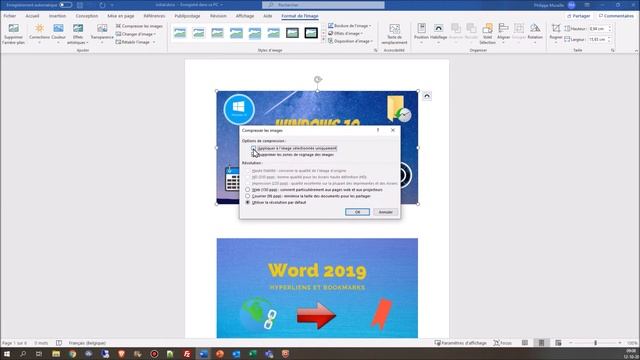Image resolution: width=640 pixels, height=360 pixels.
Task: Open the Position layout menu
Action: [x=421, y=33]
